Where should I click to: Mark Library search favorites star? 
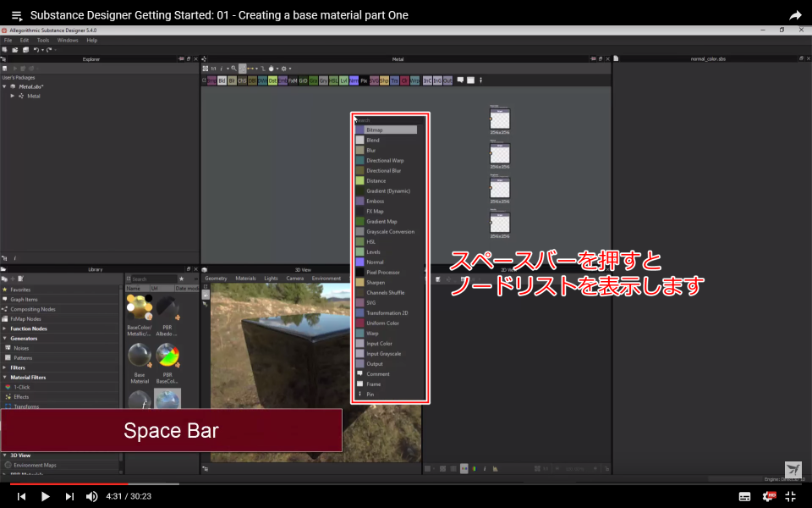tap(181, 279)
